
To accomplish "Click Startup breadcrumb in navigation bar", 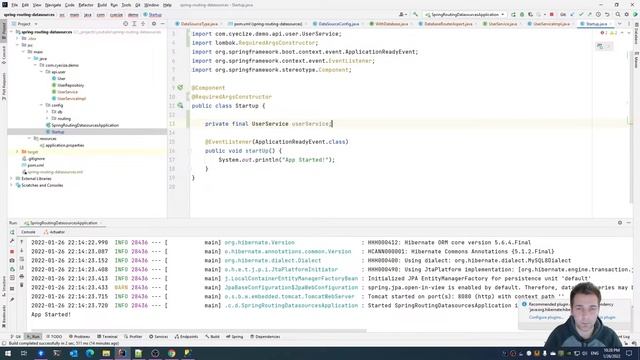I will point(153,15).
